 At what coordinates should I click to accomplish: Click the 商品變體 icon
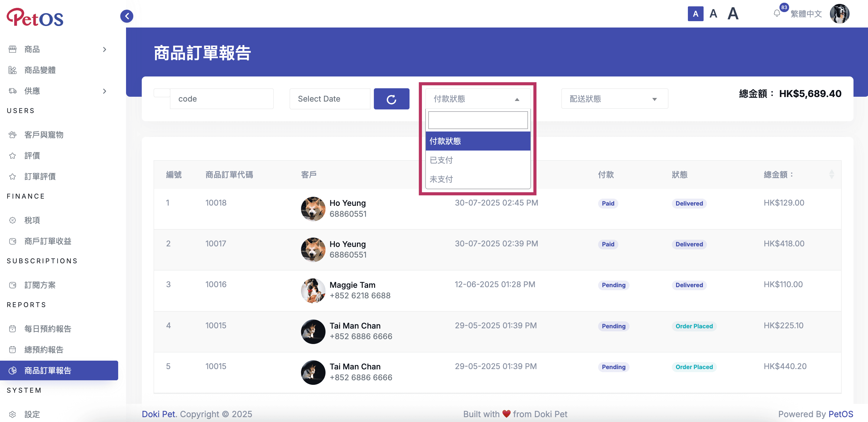click(x=12, y=70)
